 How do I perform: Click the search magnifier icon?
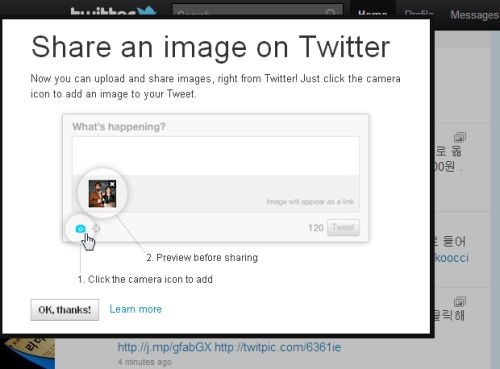pyautogui.click(x=331, y=13)
